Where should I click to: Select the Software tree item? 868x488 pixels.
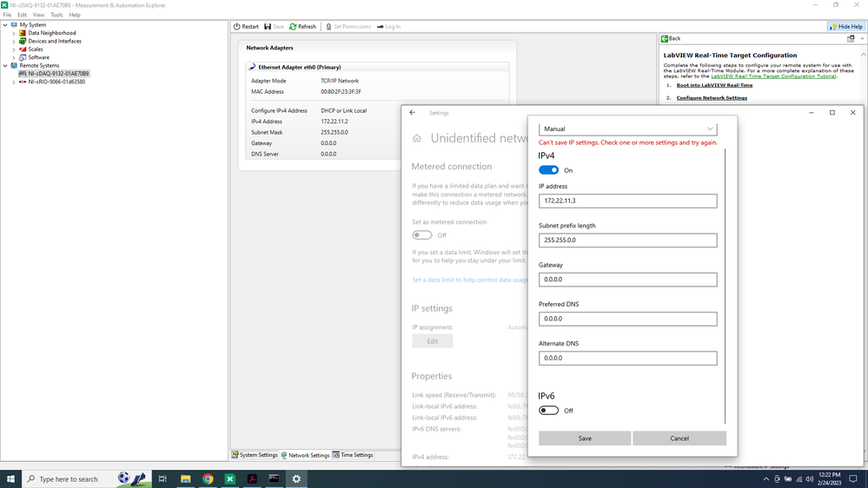point(39,57)
